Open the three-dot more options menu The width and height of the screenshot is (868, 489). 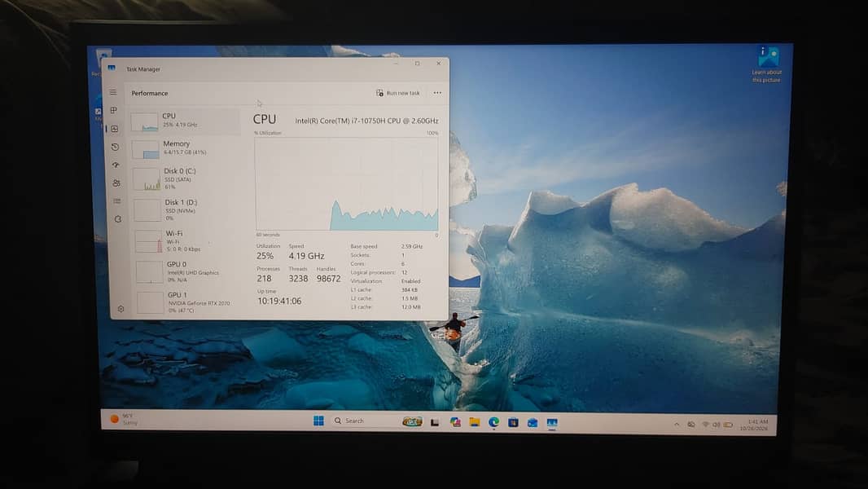pos(437,93)
